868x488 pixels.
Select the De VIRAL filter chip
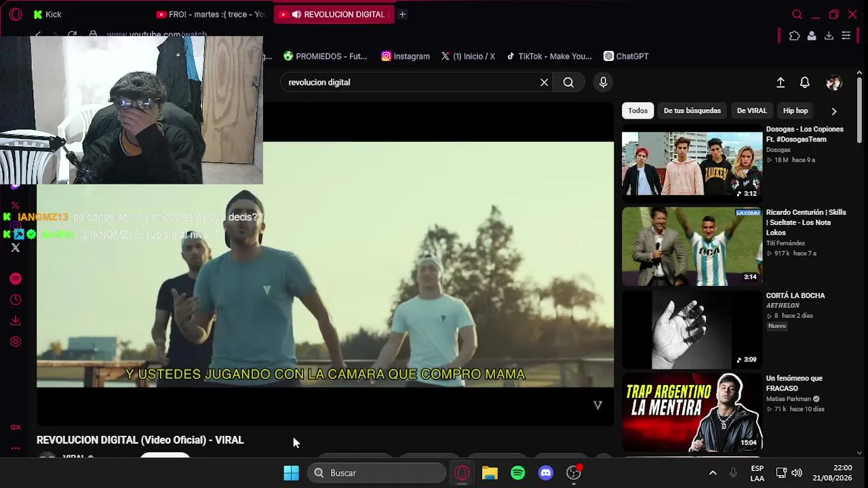click(x=751, y=110)
